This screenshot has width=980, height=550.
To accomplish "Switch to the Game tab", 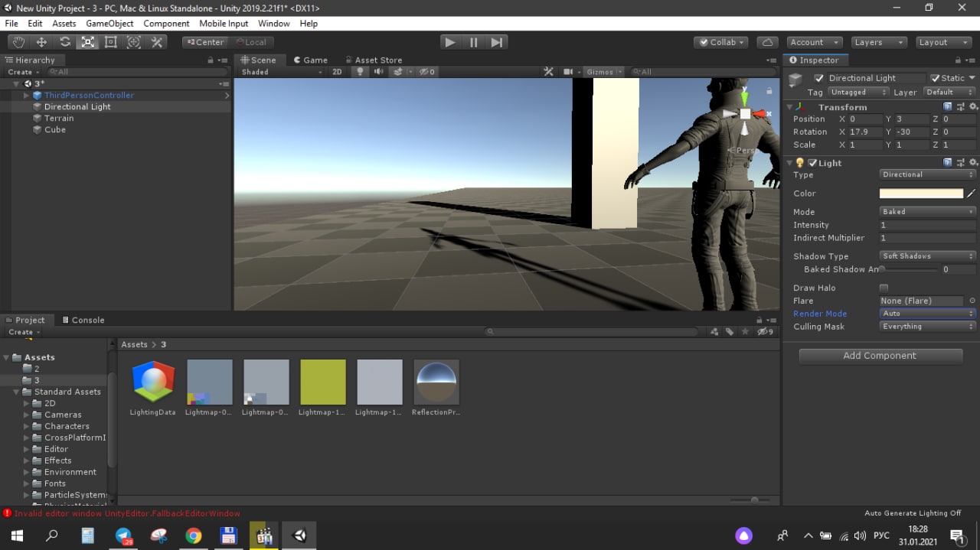I will click(x=310, y=60).
